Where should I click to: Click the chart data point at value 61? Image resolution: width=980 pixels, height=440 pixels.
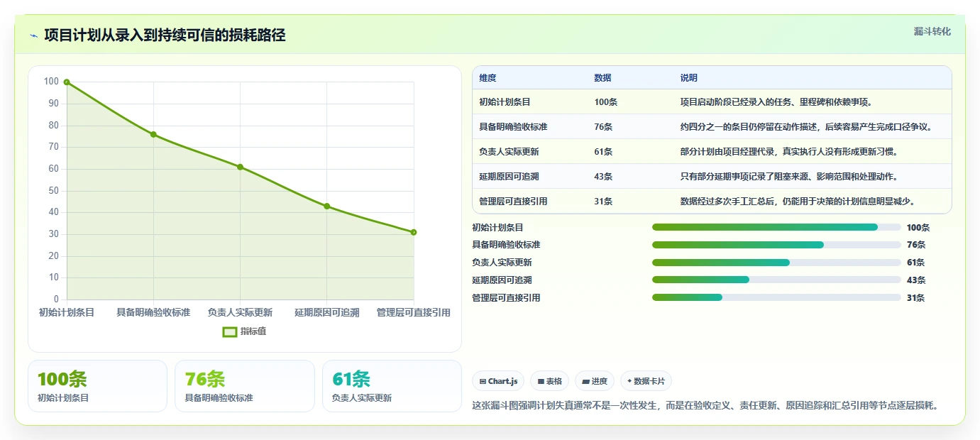(x=240, y=167)
